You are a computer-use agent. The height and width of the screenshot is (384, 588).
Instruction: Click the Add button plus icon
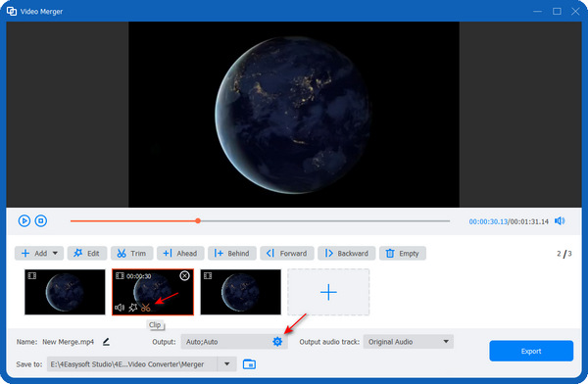coord(25,253)
